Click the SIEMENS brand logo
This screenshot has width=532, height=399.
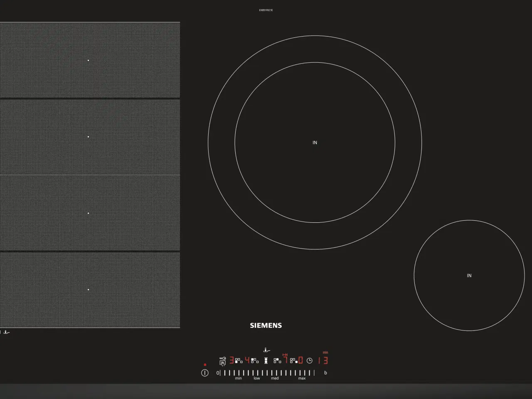click(266, 325)
